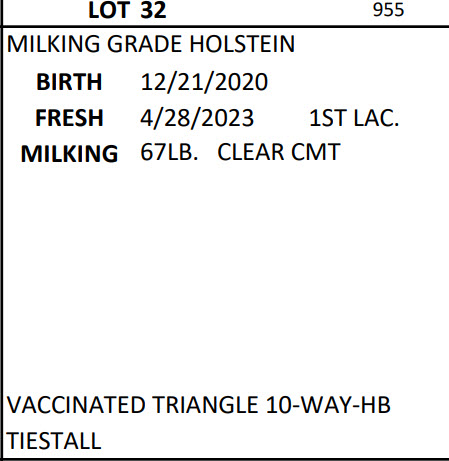Select the number 955 in header

pos(388,10)
